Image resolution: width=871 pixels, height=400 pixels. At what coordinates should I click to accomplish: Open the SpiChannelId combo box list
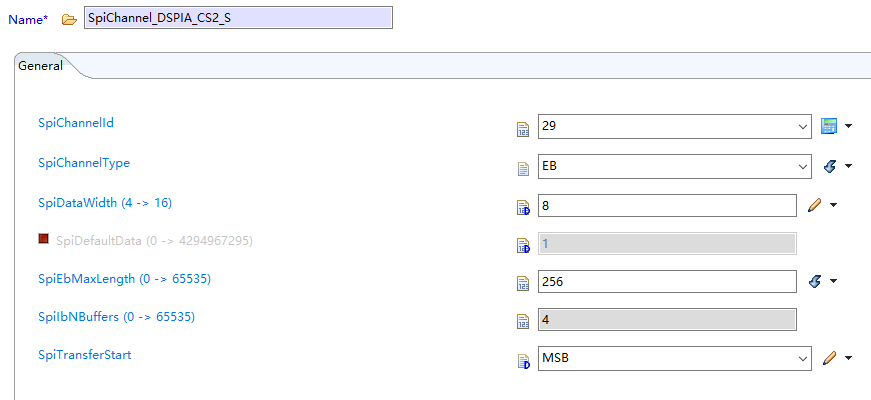(x=803, y=127)
